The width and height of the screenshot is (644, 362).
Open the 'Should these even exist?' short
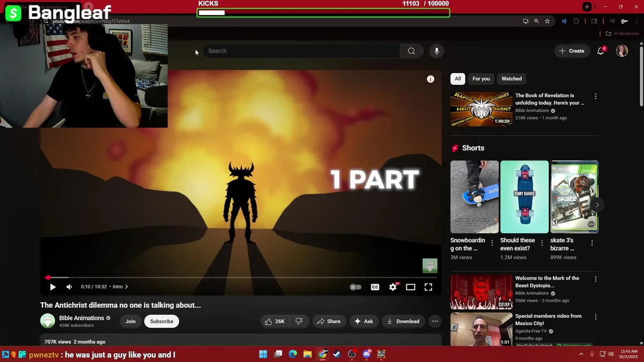point(524,197)
